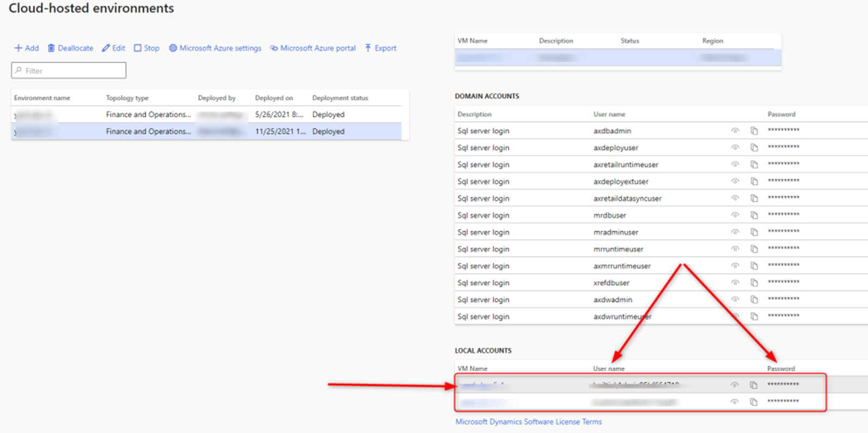Show mrruntimeuser password

[x=735, y=248]
